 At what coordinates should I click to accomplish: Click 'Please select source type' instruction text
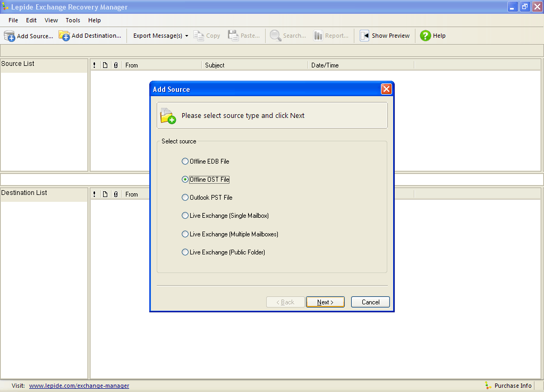coord(243,115)
